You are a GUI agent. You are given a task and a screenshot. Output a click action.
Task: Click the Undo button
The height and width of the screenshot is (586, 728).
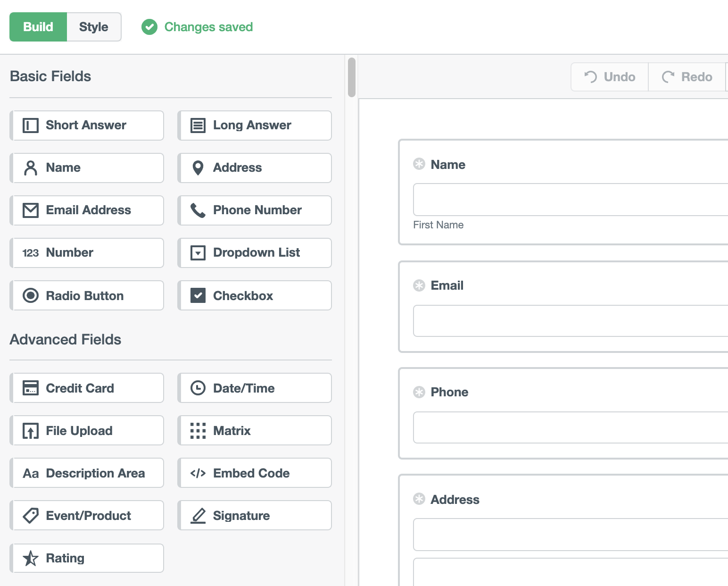click(609, 76)
